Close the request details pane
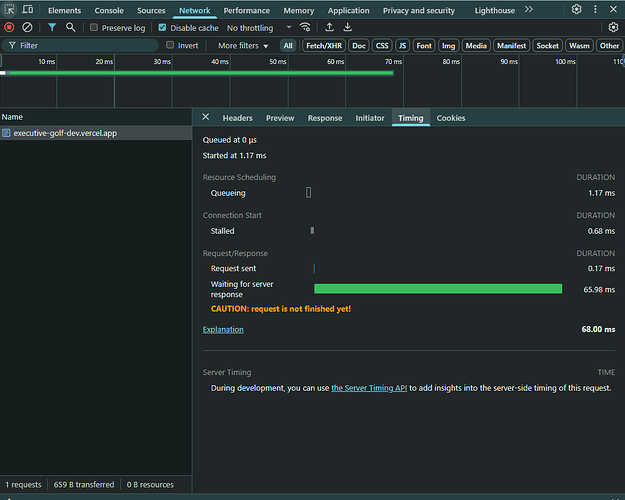The width and height of the screenshot is (625, 500). click(x=206, y=117)
